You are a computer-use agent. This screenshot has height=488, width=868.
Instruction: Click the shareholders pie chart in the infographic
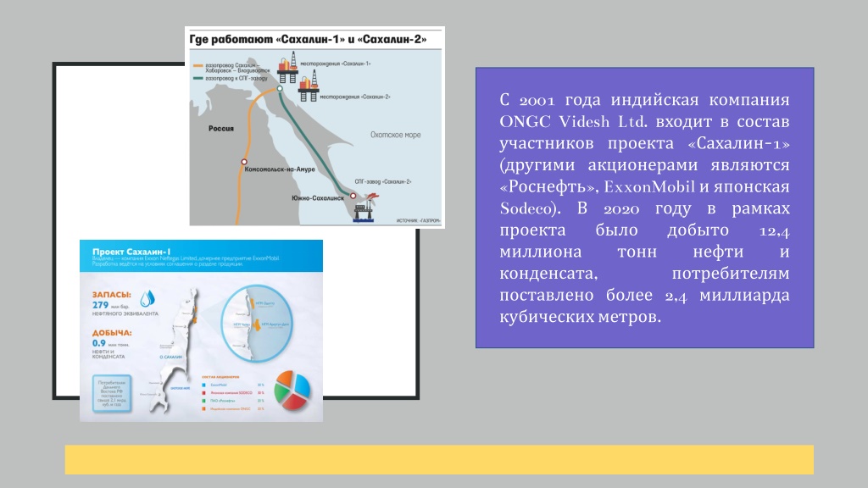[292, 391]
